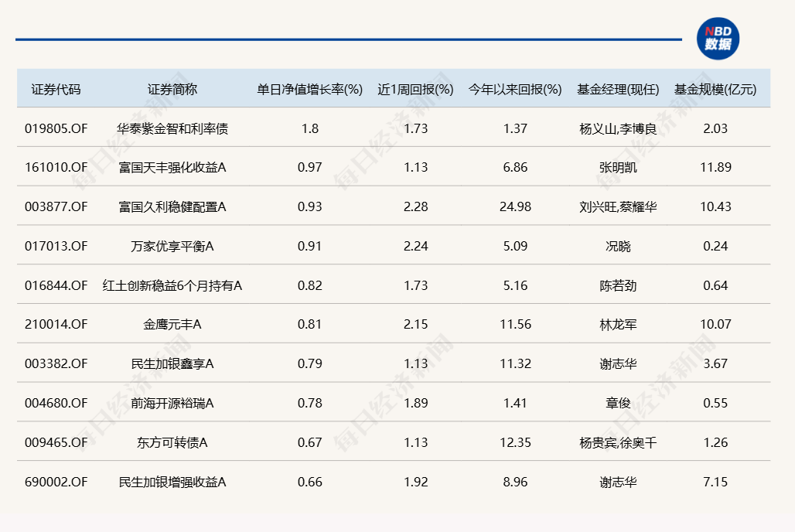Click fund size value 11.89
795x532 pixels.
tap(715, 167)
